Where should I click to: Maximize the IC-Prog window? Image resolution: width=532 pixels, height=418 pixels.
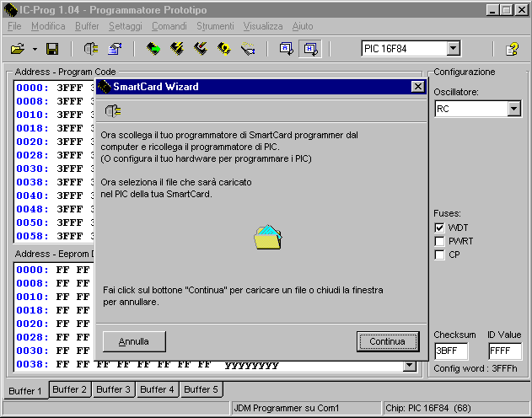pyautogui.click(x=507, y=10)
